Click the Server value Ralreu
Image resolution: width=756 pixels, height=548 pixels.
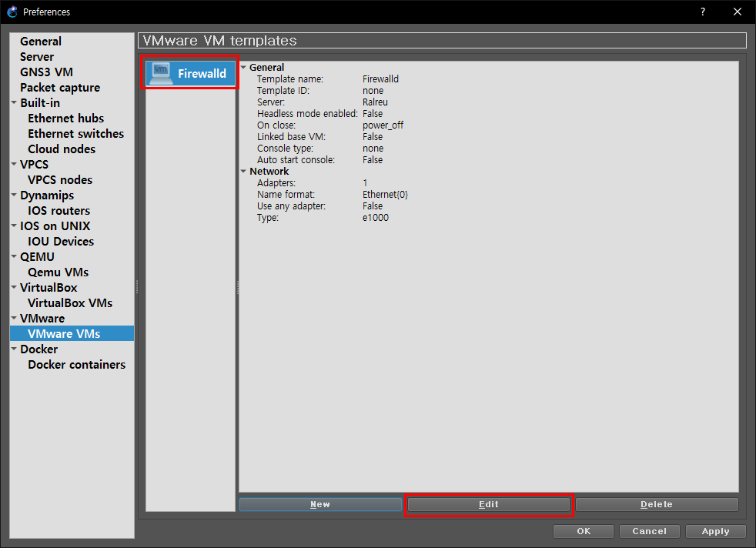(x=375, y=102)
